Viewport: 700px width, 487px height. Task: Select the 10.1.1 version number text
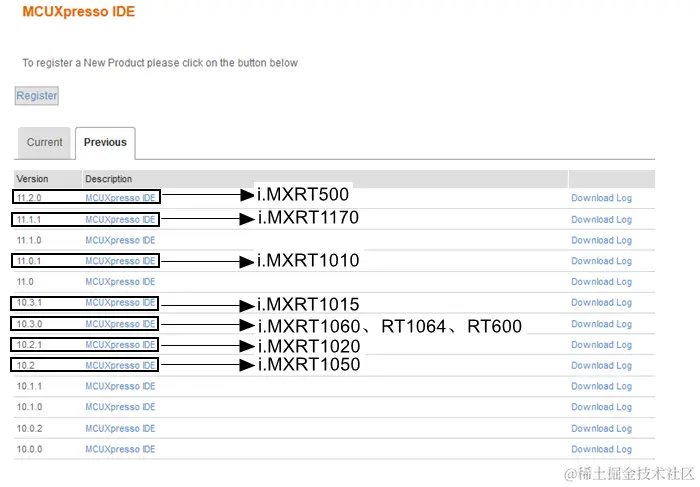click(29, 386)
